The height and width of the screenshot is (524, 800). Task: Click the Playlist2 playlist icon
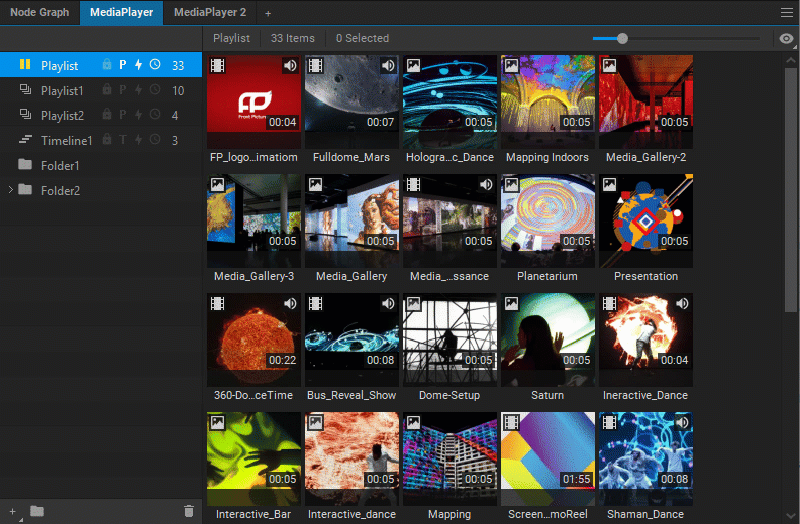coord(25,114)
